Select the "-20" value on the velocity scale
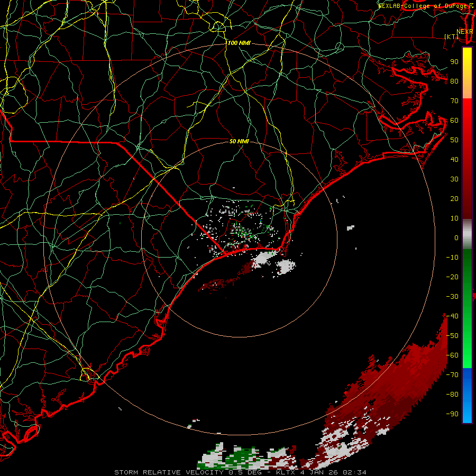The height and width of the screenshot is (476, 476). point(452,277)
